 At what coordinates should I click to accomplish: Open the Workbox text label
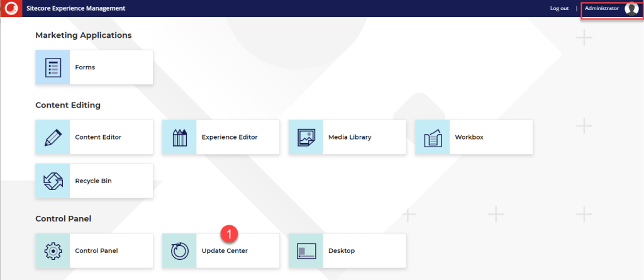(469, 137)
